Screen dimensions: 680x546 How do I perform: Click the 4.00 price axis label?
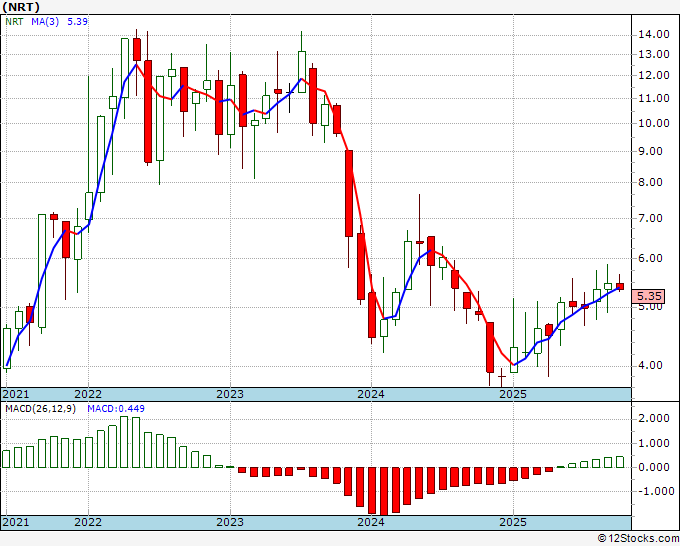tap(651, 366)
